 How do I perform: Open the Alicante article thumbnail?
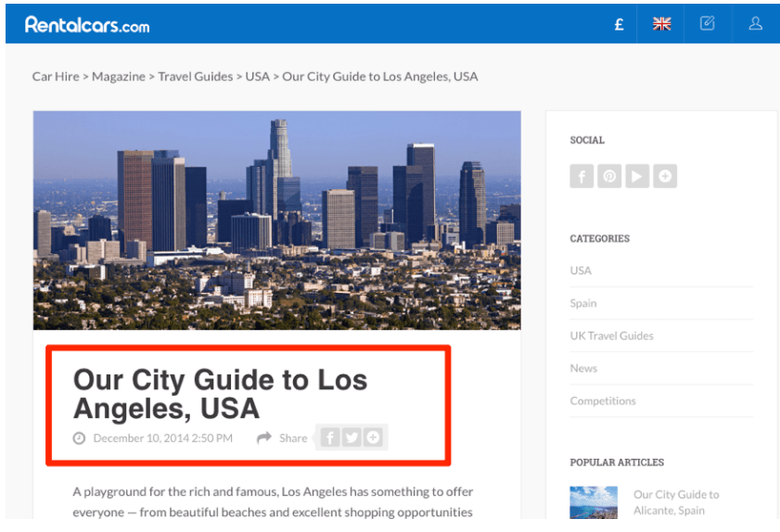tap(594, 502)
